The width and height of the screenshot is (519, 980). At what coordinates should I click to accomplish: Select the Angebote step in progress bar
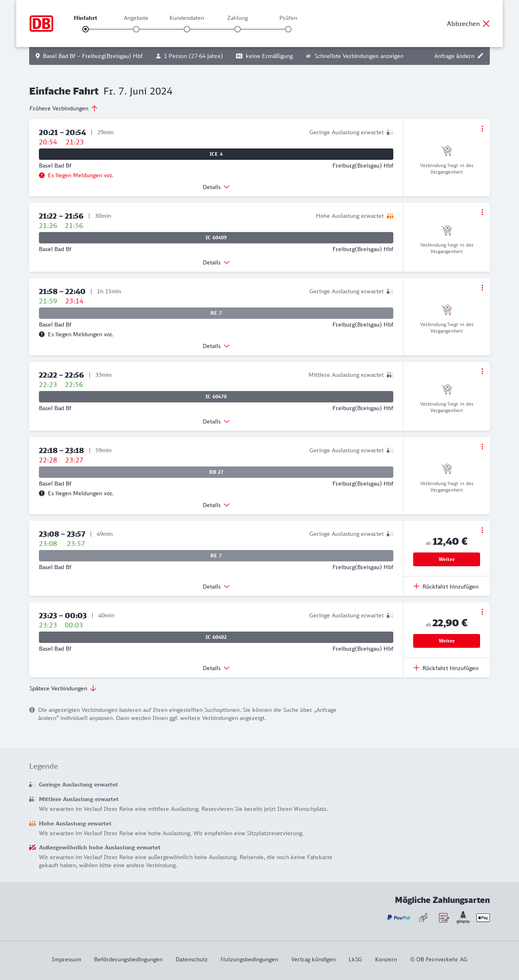click(x=136, y=29)
